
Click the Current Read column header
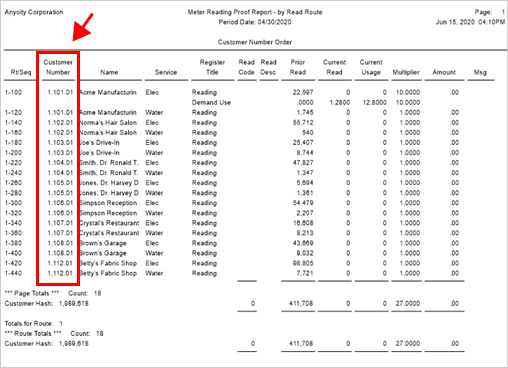334,67
